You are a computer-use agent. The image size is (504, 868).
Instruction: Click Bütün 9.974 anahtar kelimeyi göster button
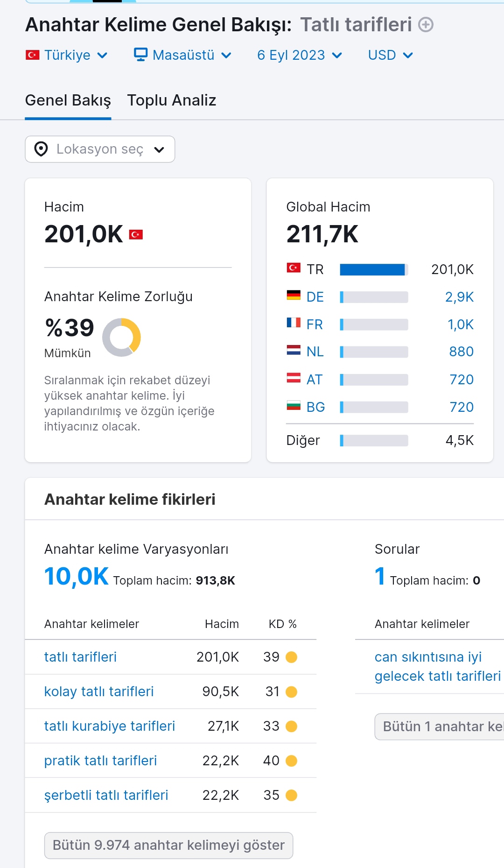click(168, 845)
